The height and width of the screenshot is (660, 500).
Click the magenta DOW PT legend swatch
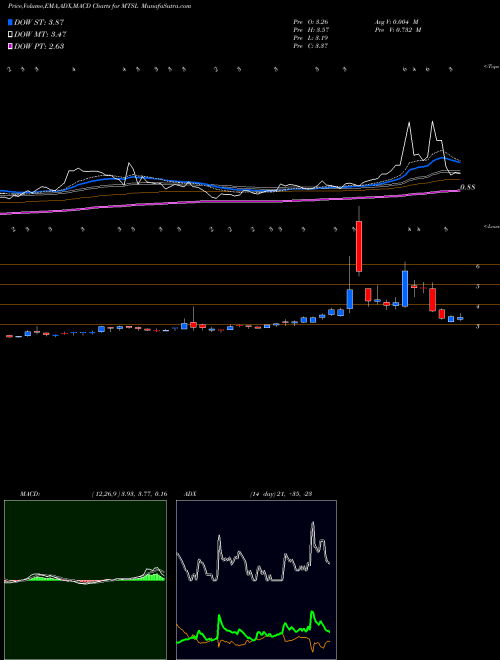[10, 46]
